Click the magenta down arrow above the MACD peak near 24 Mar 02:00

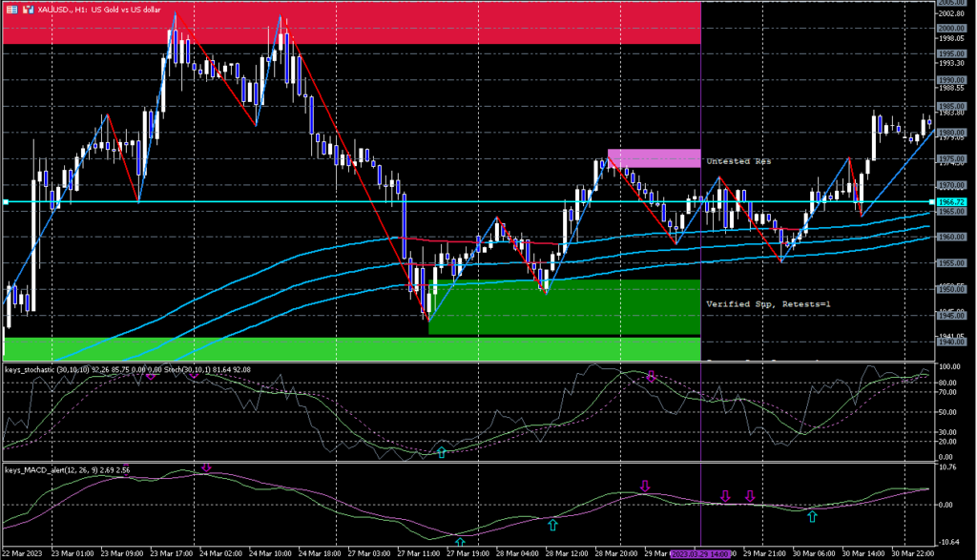pos(206,467)
